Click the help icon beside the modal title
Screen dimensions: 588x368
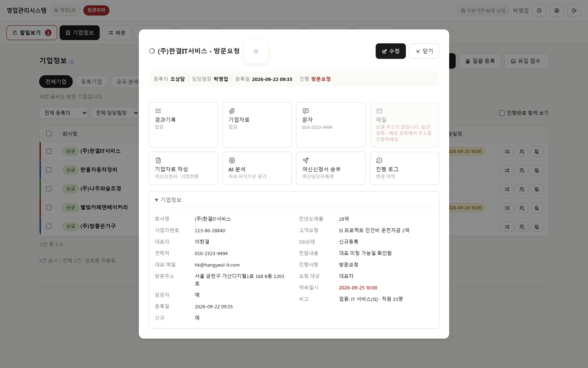coord(256,51)
